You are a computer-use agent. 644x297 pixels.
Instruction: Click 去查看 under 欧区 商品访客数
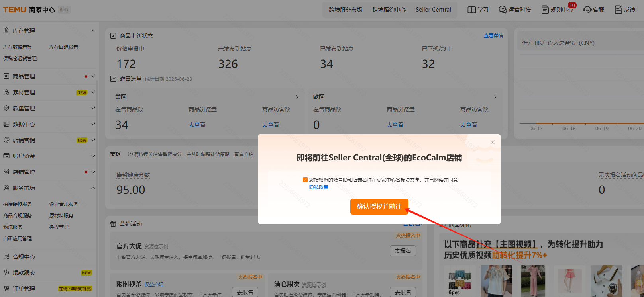point(469,125)
